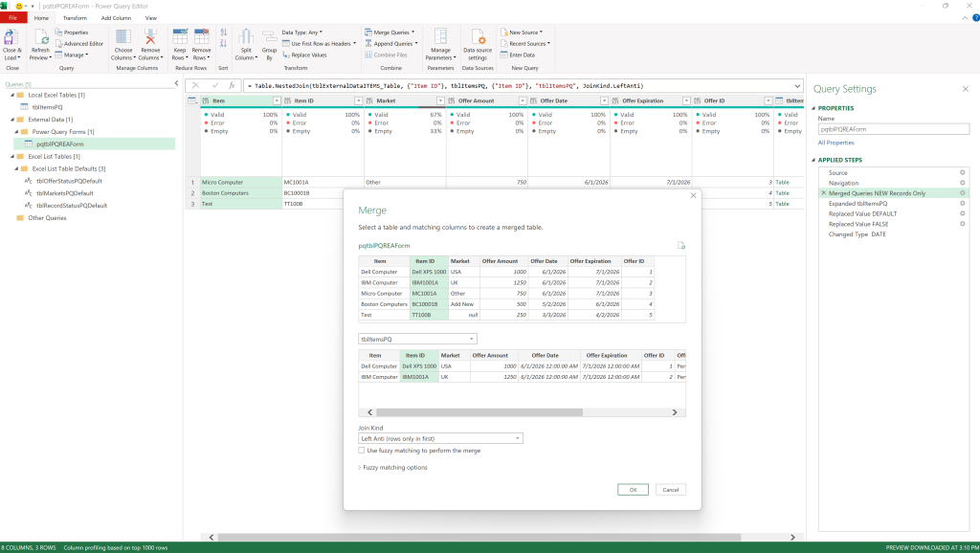The image size is (980, 553).
Task: Click the Split Column icon
Action: pos(246,37)
